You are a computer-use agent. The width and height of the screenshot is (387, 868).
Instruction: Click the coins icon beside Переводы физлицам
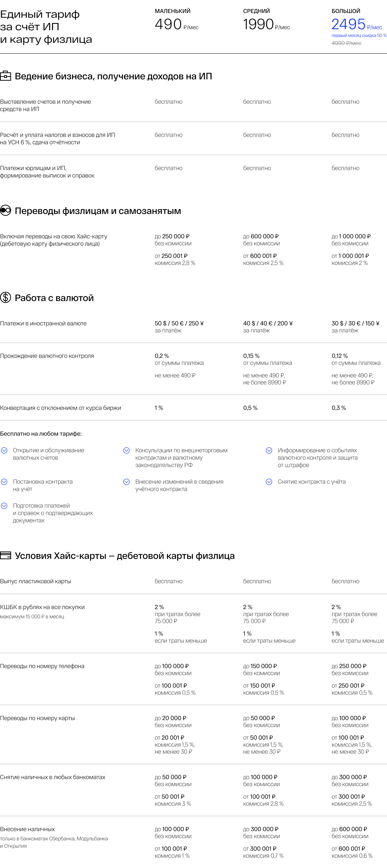(x=5, y=210)
